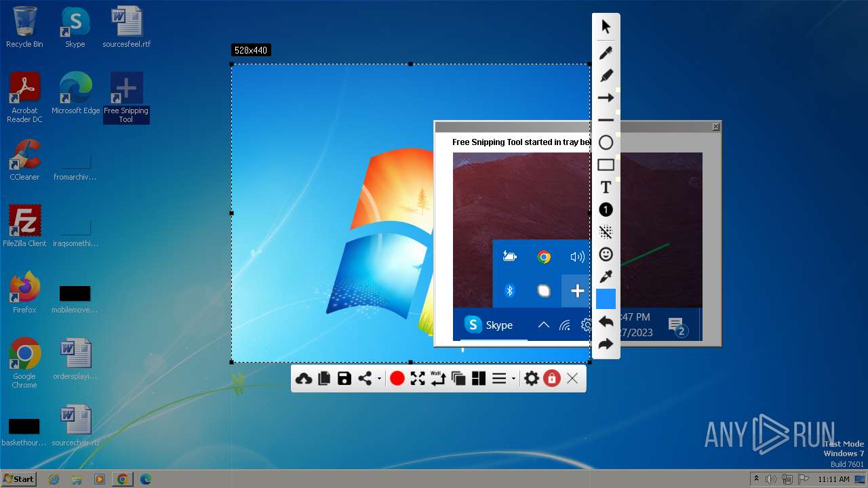Open snipping tool settings gear
This screenshot has width=868, height=488.
pyautogui.click(x=532, y=378)
